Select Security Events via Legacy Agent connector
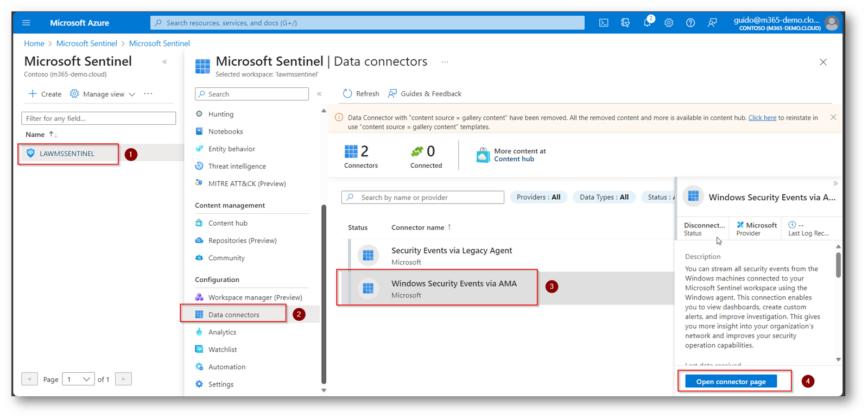 pyautogui.click(x=451, y=256)
